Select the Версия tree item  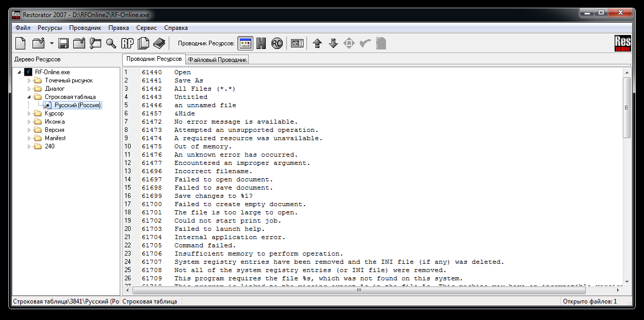[x=54, y=130]
